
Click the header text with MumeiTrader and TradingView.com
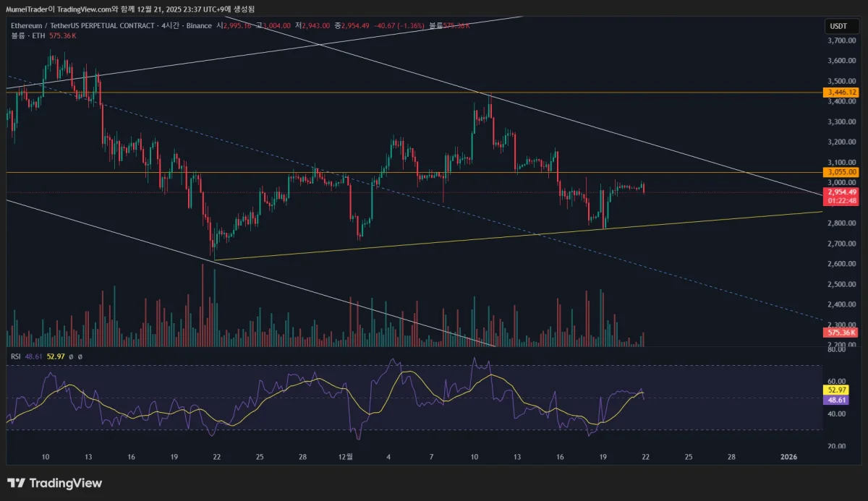point(130,9)
